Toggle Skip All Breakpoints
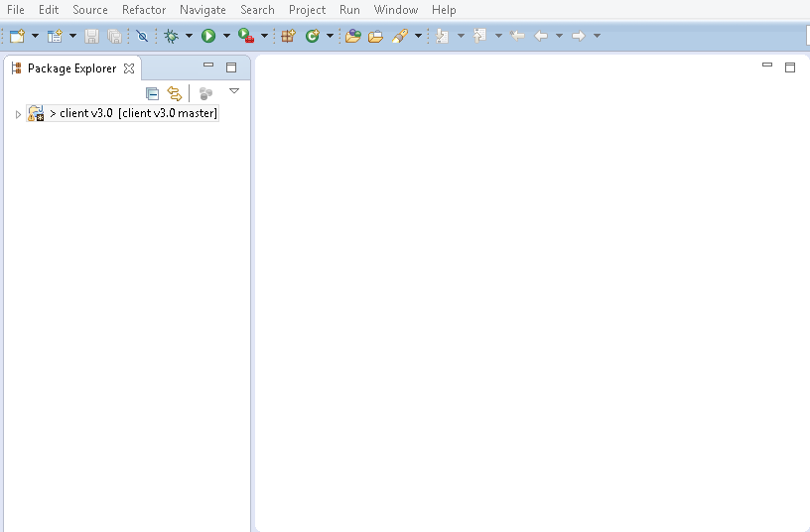 [142, 36]
